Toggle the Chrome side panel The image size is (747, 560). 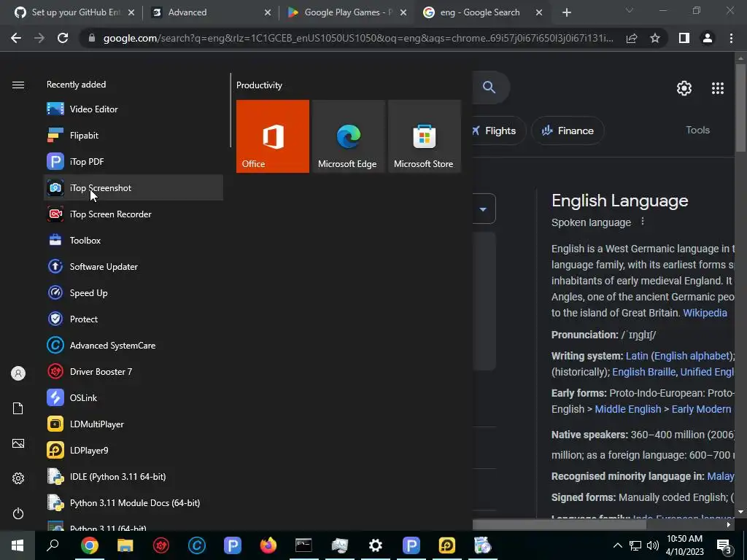click(684, 38)
